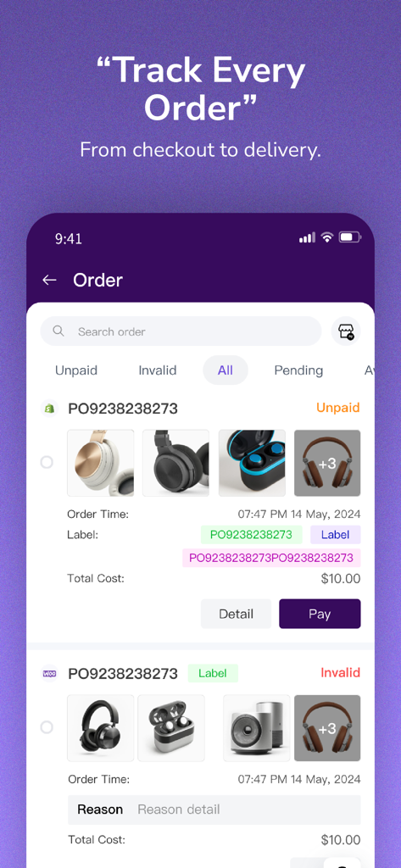Screen dimensions: 401x868
Task: Select the Invalid order radio button
Action: (x=47, y=726)
